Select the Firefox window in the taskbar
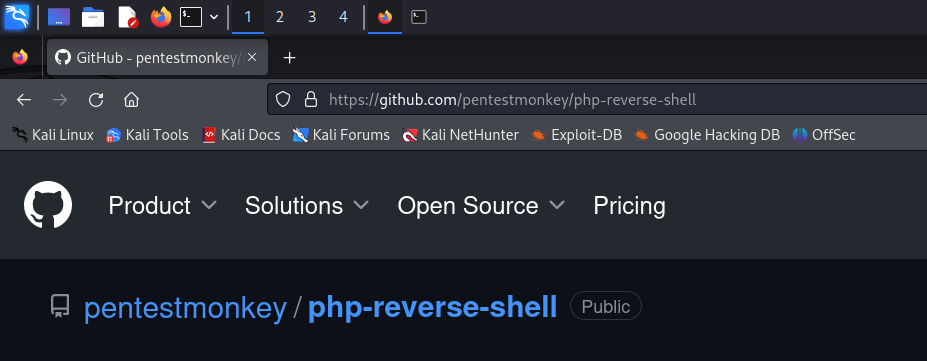 pos(385,17)
